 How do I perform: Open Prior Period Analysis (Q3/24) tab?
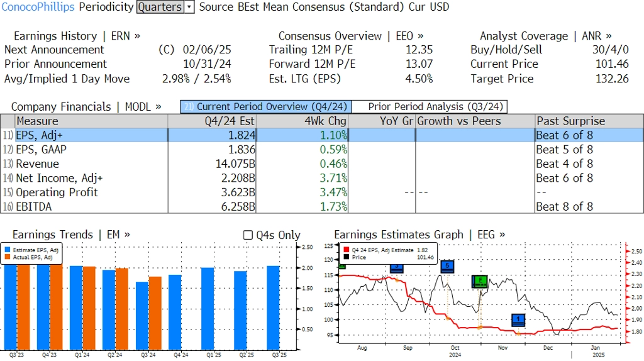[430, 107]
